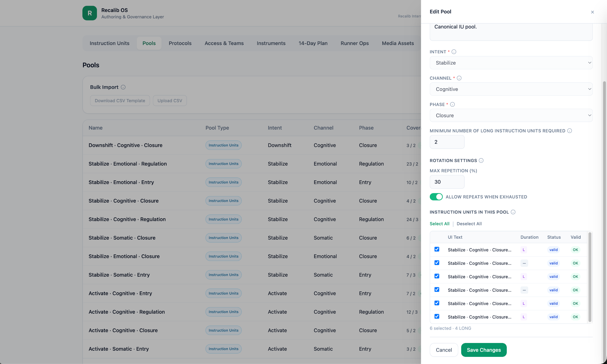Click the Phase column header in pools table

[x=366, y=128]
